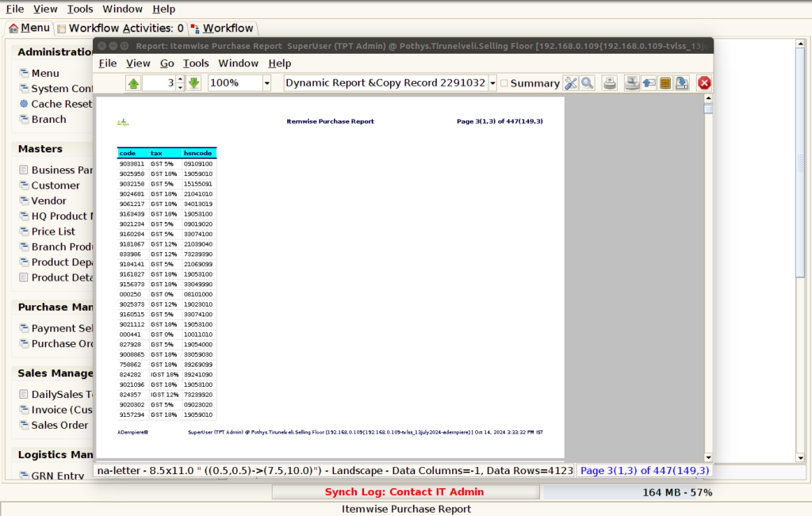Open main window Tools menu
Viewport: 812px width, 516px height.
tap(80, 9)
